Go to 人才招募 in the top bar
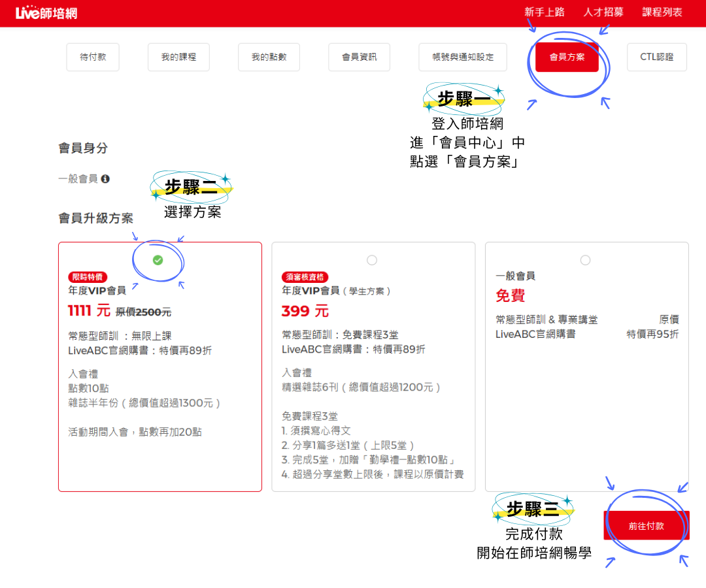 [603, 12]
